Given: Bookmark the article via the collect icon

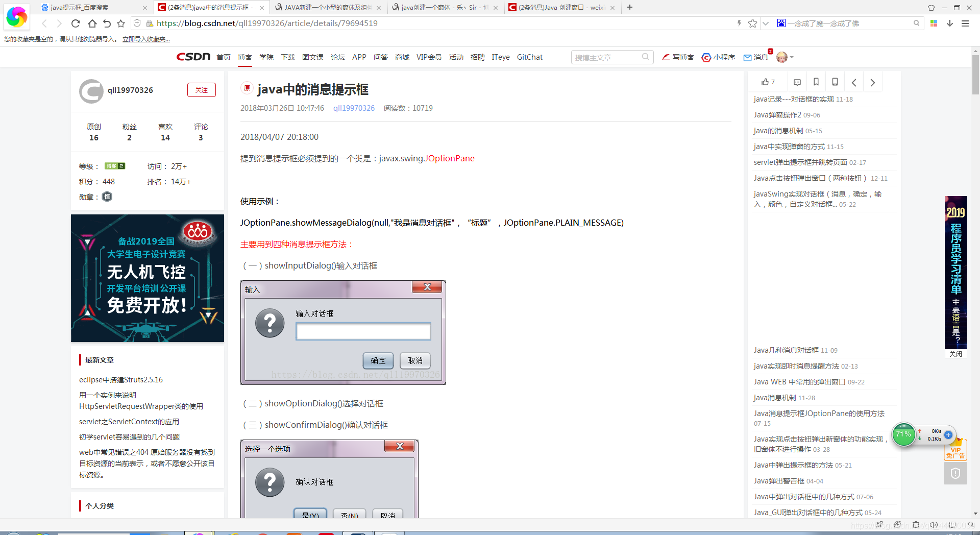Looking at the screenshot, I should [x=816, y=82].
